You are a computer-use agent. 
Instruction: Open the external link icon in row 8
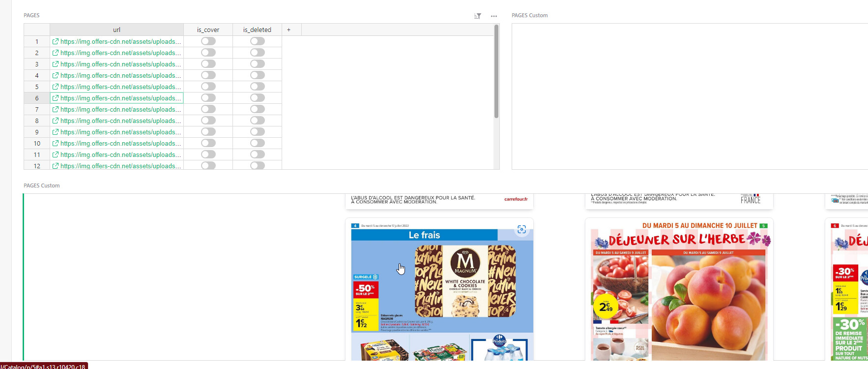click(56, 121)
